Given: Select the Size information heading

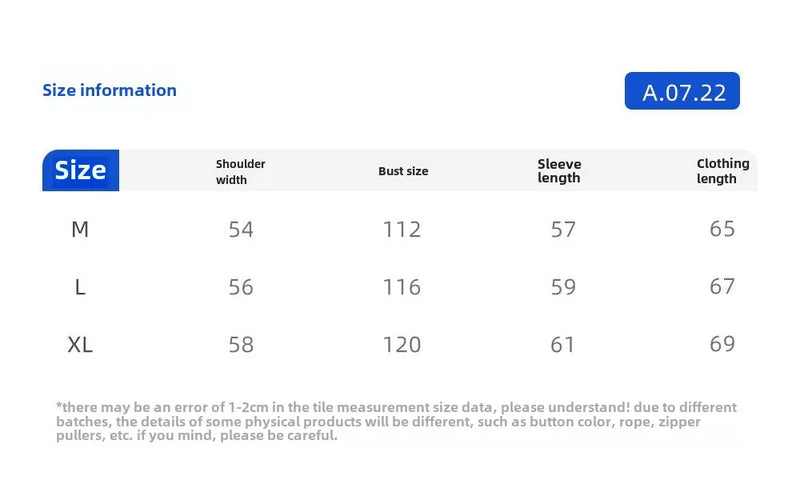Looking at the screenshot, I should [109, 90].
